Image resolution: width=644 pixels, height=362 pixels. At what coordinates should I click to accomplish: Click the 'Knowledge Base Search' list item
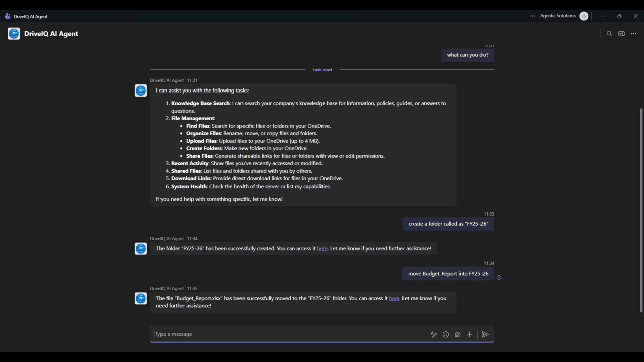308,107
